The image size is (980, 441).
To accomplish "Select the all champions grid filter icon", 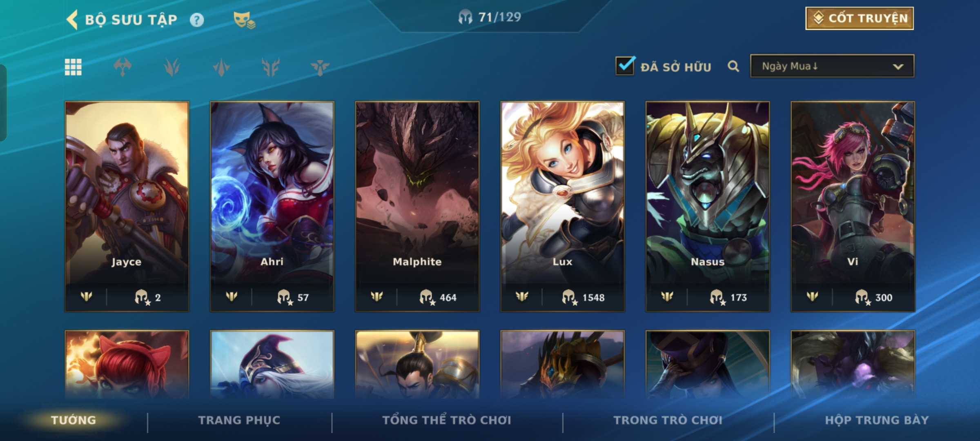I will click(73, 67).
